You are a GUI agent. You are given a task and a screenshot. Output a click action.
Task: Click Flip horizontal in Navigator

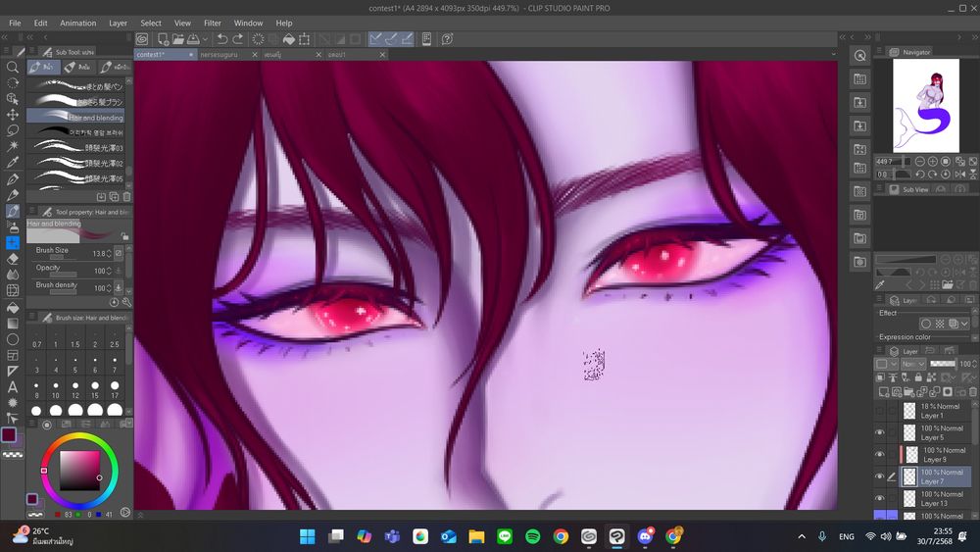click(960, 175)
